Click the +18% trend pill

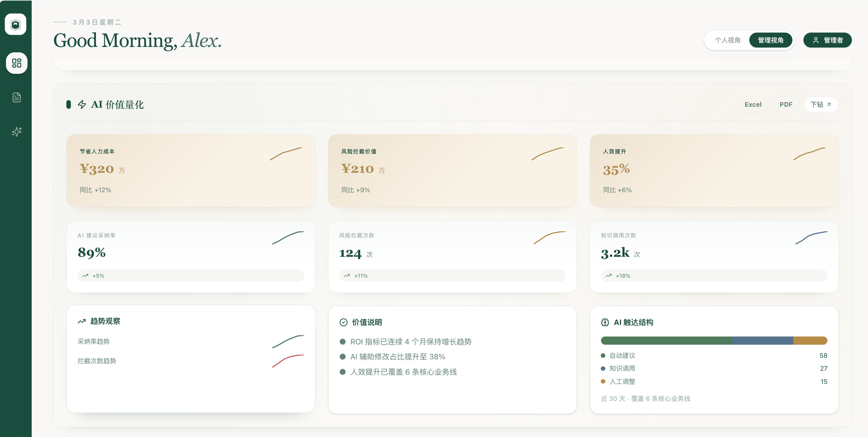[x=714, y=275]
